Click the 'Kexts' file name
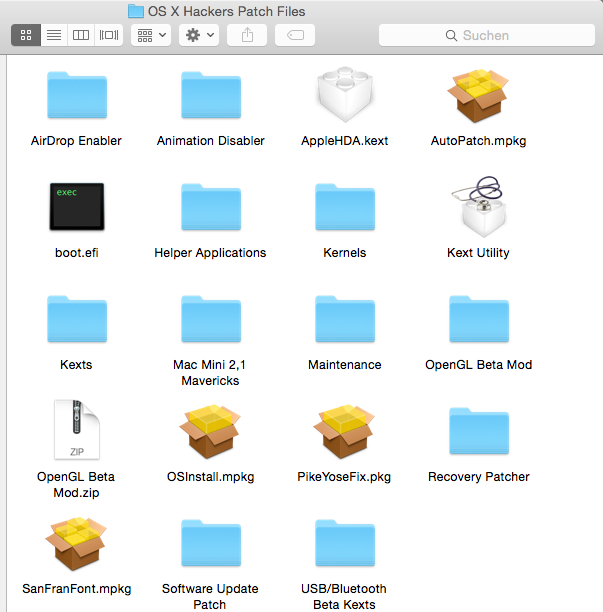The width and height of the screenshot is (603, 612). [x=76, y=365]
